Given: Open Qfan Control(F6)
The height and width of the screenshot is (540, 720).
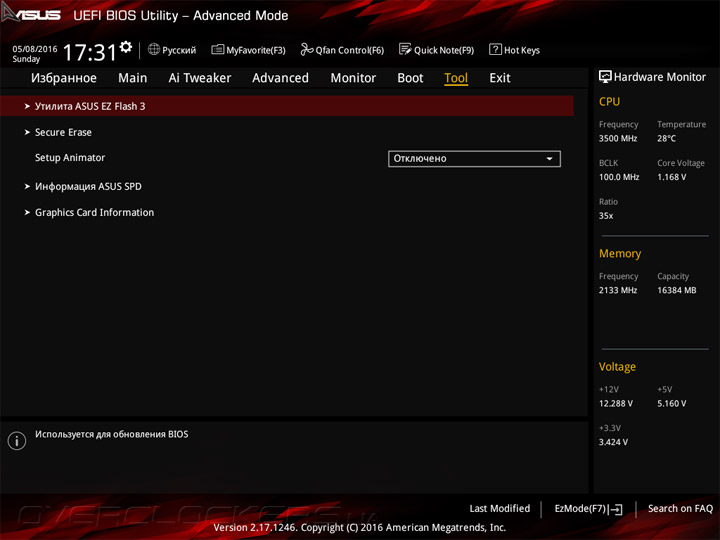Looking at the screenshot, I should point(342,50).
